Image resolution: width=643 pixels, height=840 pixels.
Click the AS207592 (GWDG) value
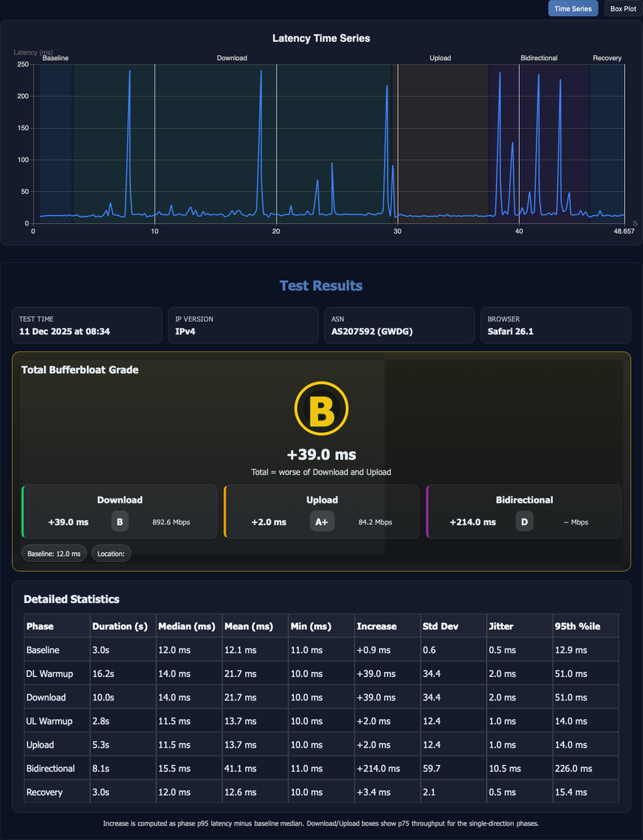pos(372,331)
